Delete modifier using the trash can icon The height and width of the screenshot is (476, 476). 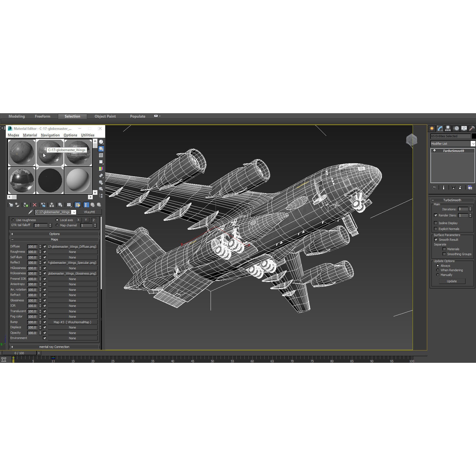(x=460, y=188)
